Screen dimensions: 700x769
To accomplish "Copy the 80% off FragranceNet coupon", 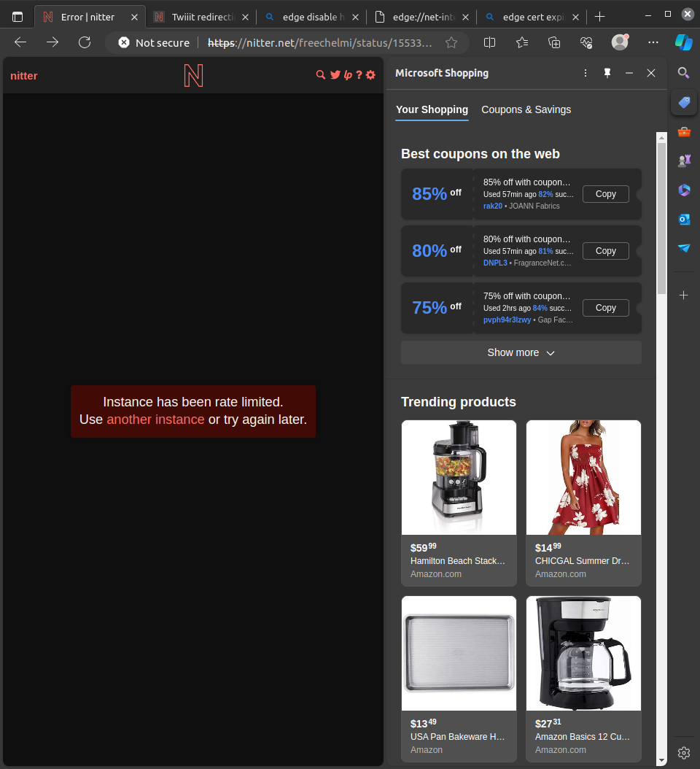I will tap(606, 251).
